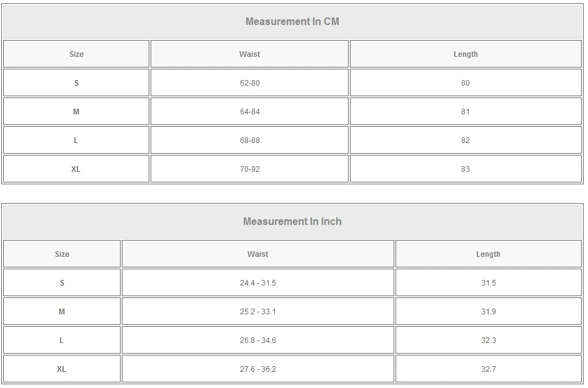Click the 68-88 waist value
Screen dimensions: 588x388
(249, 141)
